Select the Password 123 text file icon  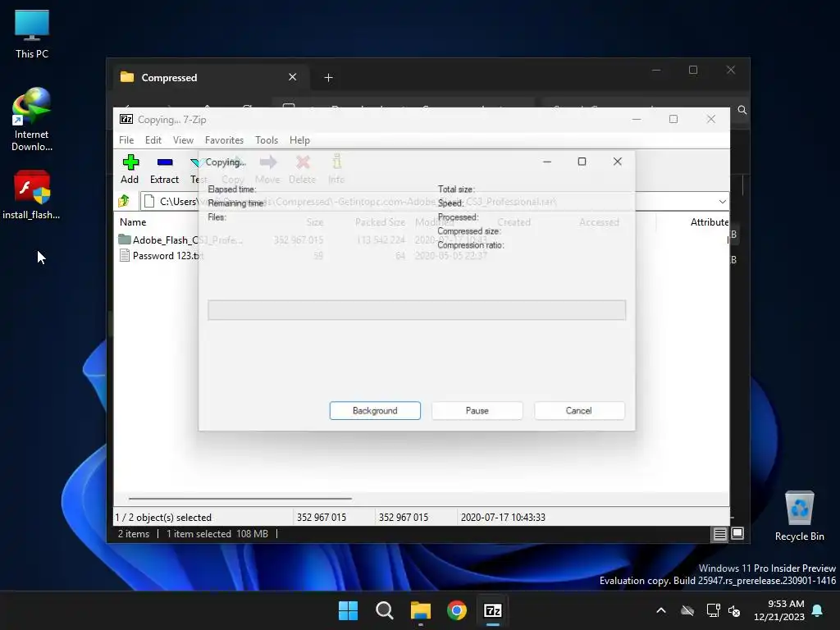[x=125, y=256]
